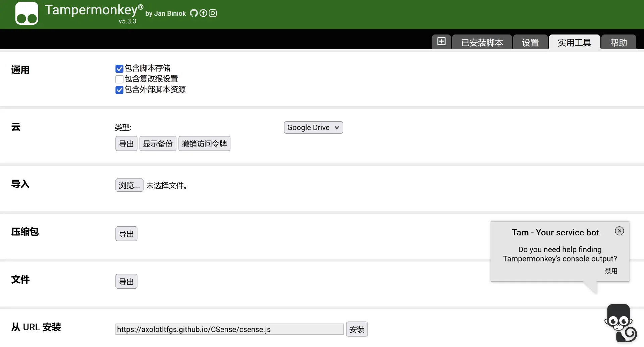Click the 安装 button next to URL
644x347 pixels.
[357, 329]
